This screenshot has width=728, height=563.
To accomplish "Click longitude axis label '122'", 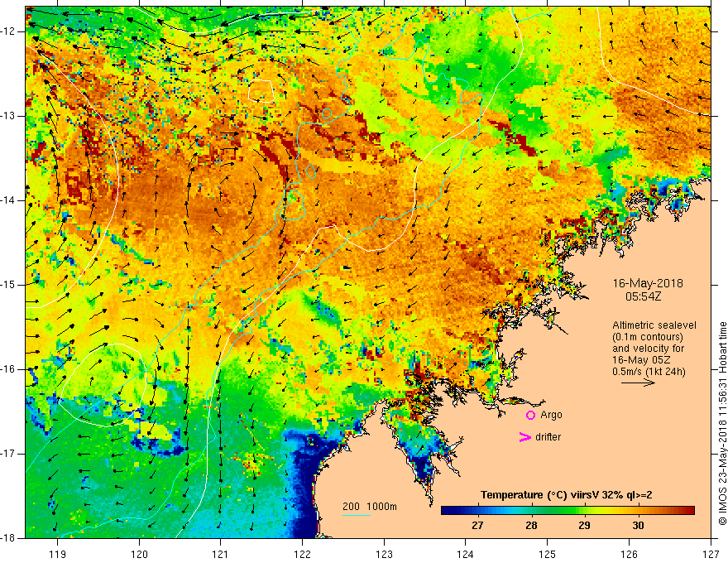I will tap(302, 554).
